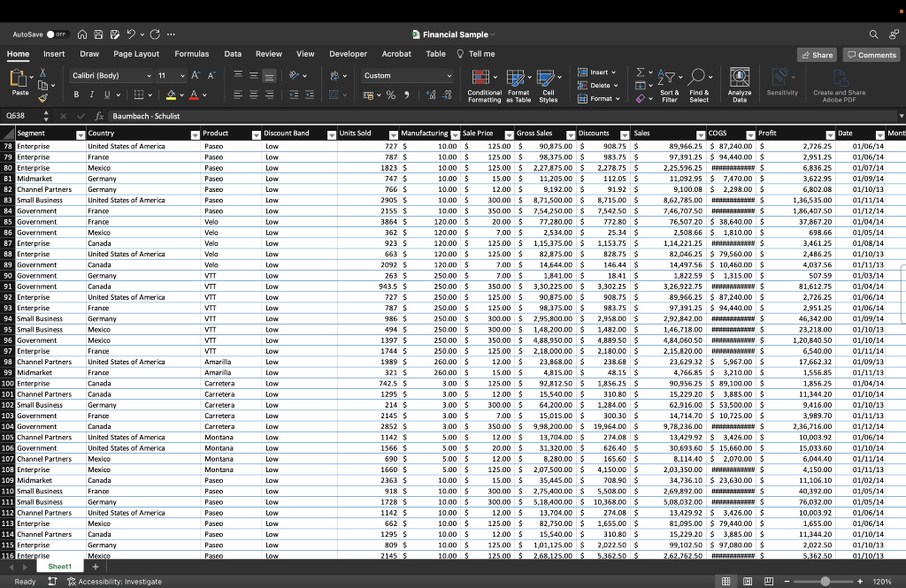
Task: Click Analyze Data
Action: 740,85
